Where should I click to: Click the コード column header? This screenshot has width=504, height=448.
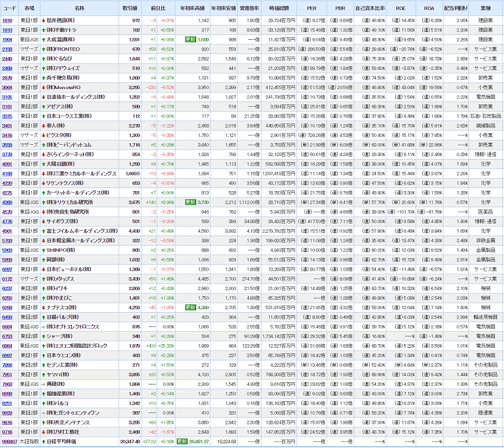click(9, 8)
